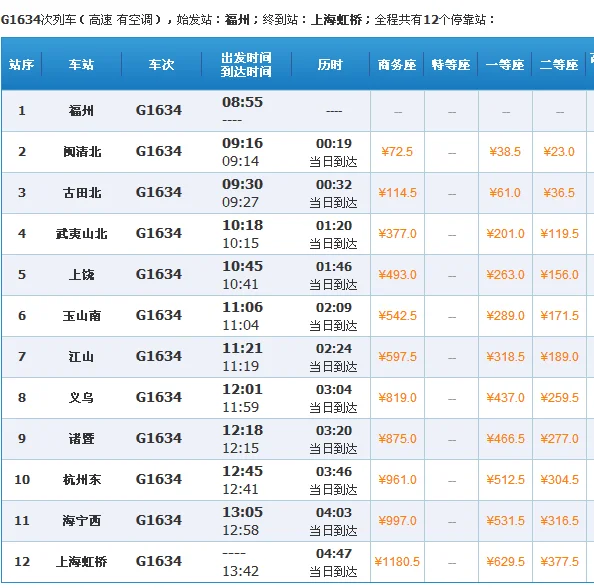Click second class price ¥377.5

(560, 561)
